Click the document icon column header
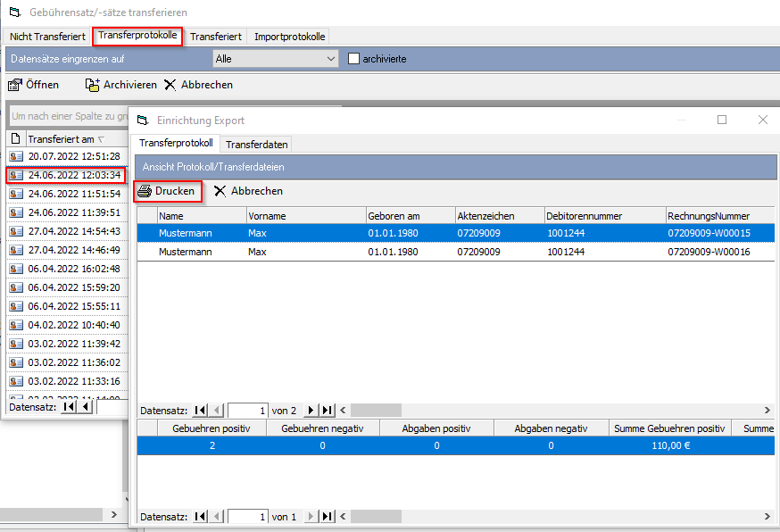The image size is (780, 532). pyautogui.click(x=15, y=139)
